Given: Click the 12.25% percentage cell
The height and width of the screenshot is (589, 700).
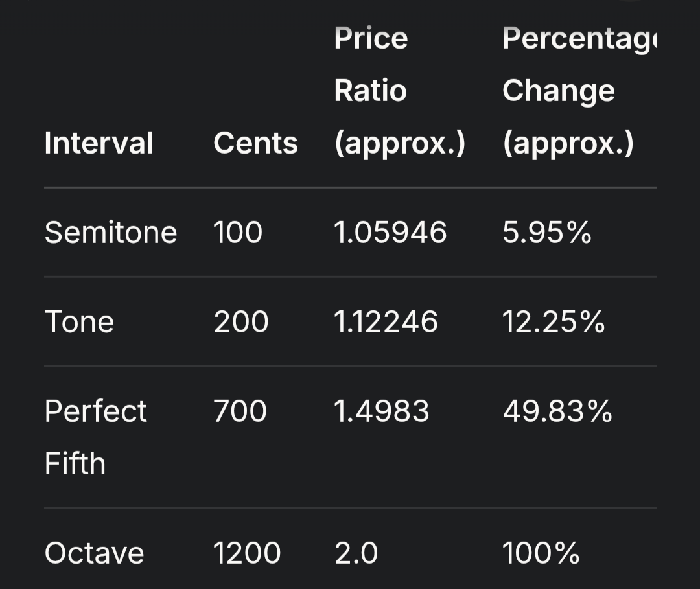Looking at the screenshot, I should click(x=554, y=322).
